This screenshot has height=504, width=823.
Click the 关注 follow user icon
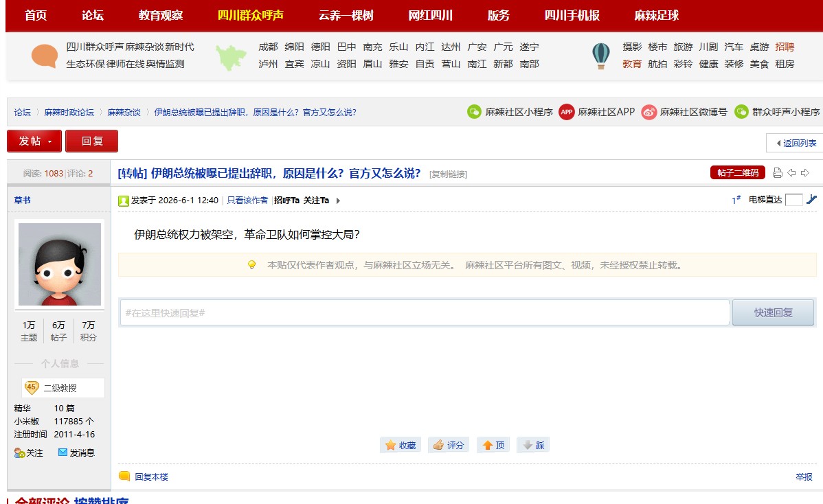click(19, 453)
